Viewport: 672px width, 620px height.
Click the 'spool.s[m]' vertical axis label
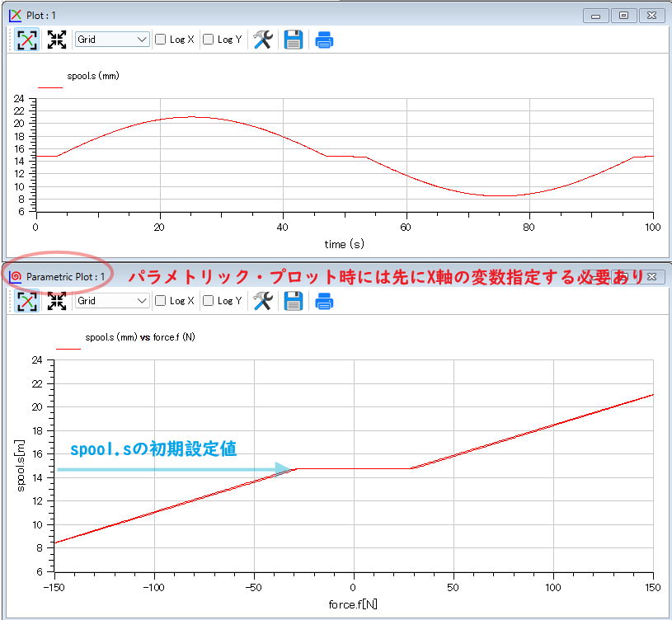[x=20, y=466]
